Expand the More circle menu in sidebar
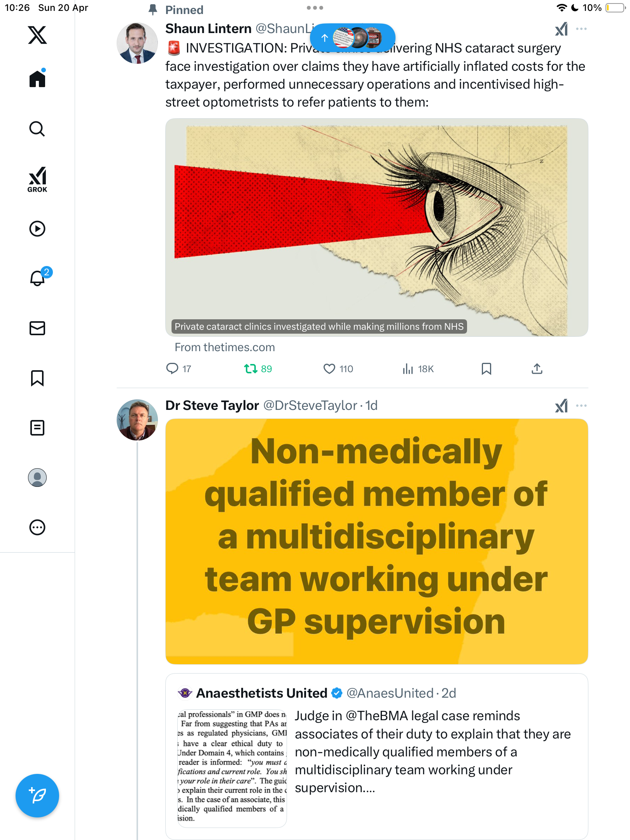The image size is (630, 840). click(x=37, y=527)
